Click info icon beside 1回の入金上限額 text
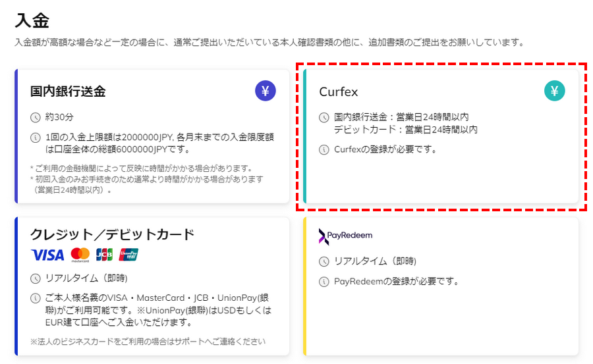This screenshot has height=364, width=593. pos(35,138)
